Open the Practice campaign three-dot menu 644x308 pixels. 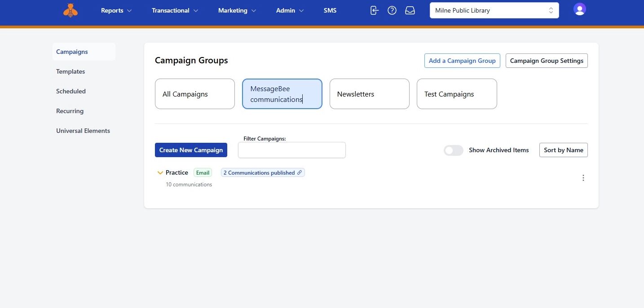point(583,178)
